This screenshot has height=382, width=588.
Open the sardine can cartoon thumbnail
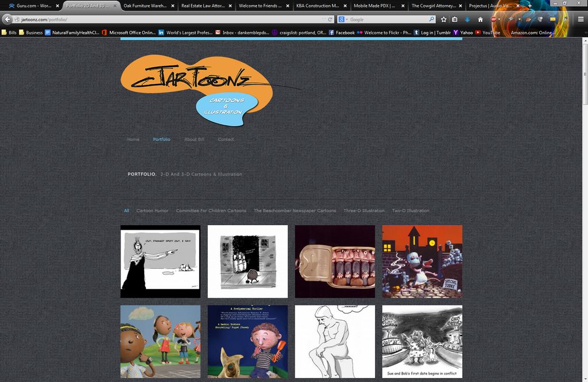(335, 261)
